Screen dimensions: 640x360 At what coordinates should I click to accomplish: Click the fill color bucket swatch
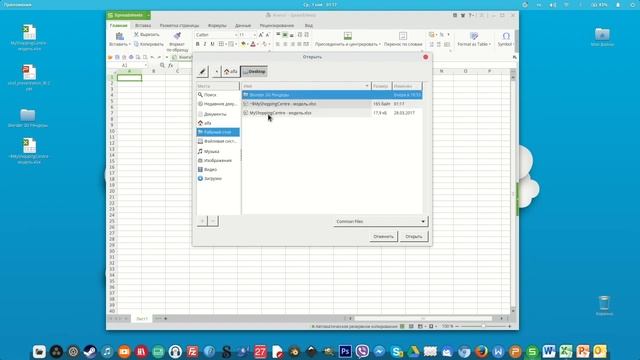click(x=243, y=44)
